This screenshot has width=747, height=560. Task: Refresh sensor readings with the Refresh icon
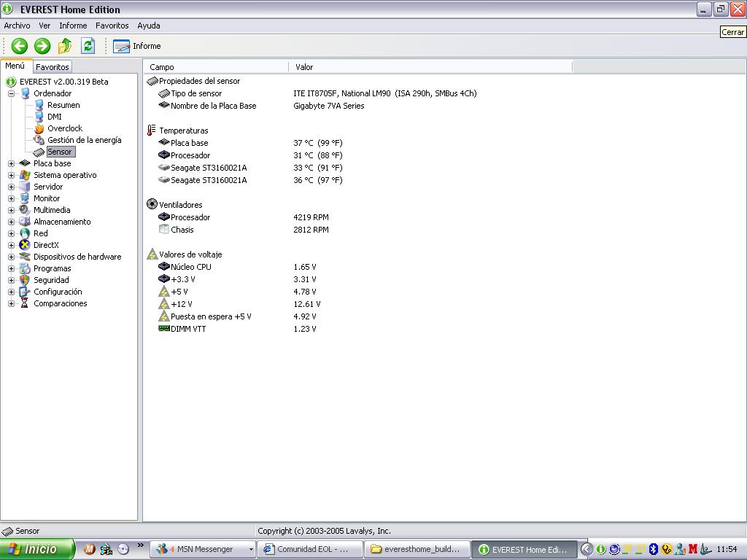[x=88, y=46]
